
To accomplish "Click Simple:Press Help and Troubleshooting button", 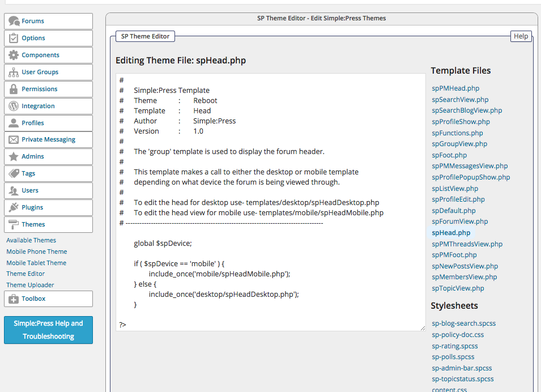I will (48, 330).
